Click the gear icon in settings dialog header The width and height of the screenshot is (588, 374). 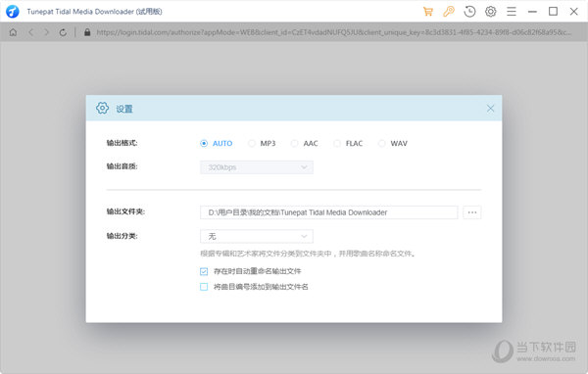(102, 109)
